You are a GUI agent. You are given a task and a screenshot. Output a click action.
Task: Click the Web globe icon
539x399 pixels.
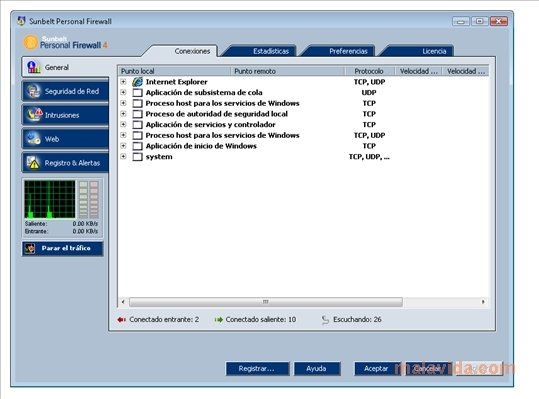pyautogui.click(x=34, y=139)
